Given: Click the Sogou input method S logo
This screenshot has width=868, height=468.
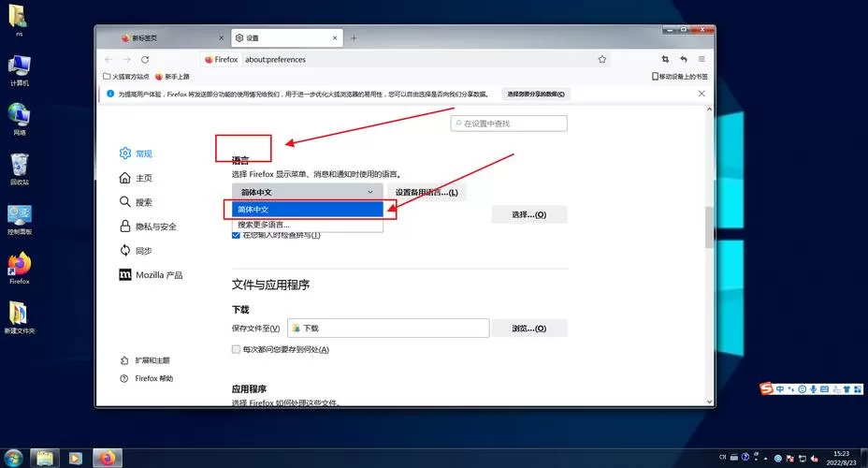Looking at the screenshot, I should coord(767,388).
